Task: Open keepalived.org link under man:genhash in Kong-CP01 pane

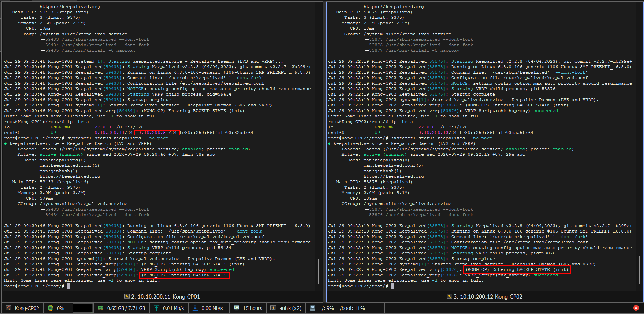Action: pyautogui.click(x=70, y=176)
